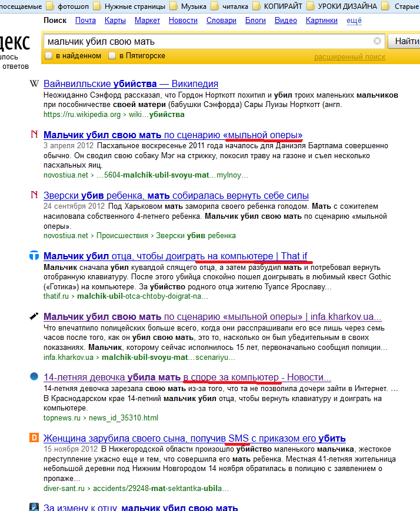Switch to the Новости service
Image resolution: width=420 pixels, height=511 pixels.
pos(183,20)
